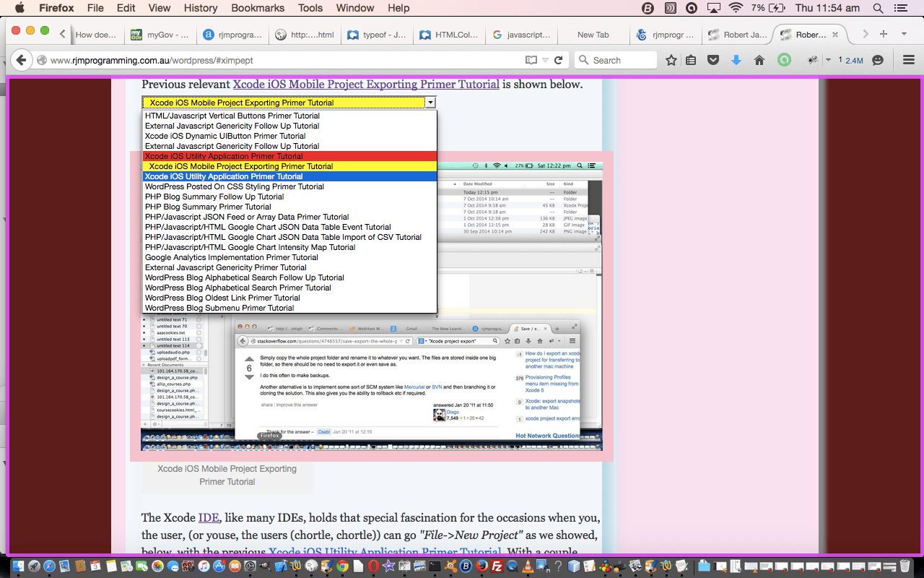Select PHP Blog Summary Primer Tutorial
Viewport: 924px width, 578px height.
[289, 207]
